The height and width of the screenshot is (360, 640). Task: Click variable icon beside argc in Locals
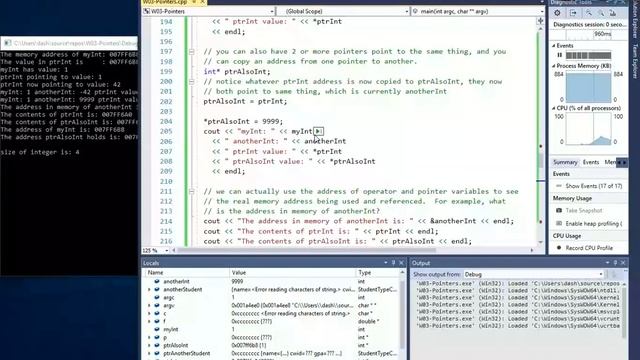[x=157, y=298]
